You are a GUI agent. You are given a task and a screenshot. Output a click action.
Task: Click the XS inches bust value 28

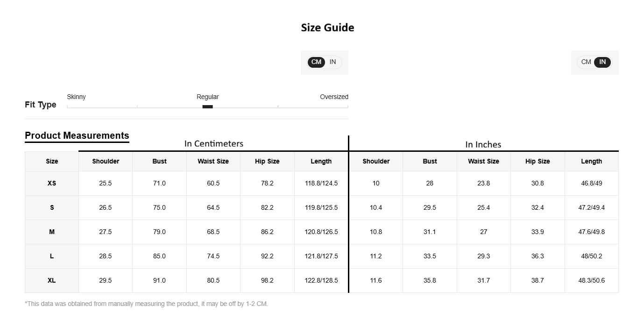pos(430,183)
